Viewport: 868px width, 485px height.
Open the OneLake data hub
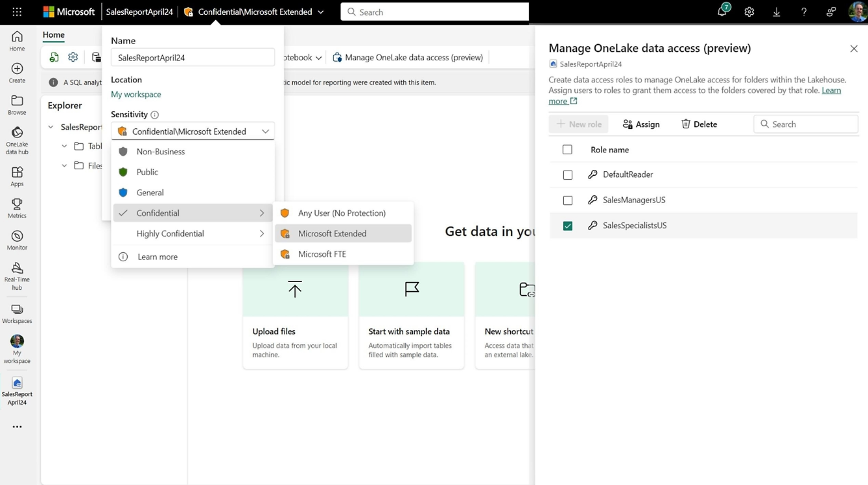point(16,137)
